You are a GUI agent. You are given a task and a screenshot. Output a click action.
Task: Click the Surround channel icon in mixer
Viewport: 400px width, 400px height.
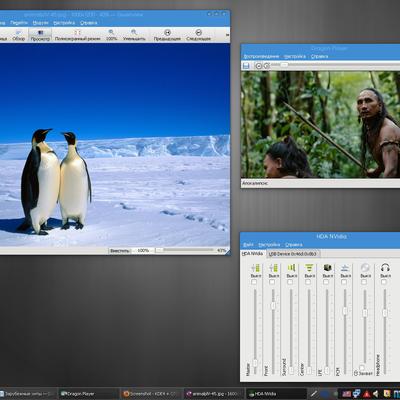pyautogui.click(x=292, y=268)
